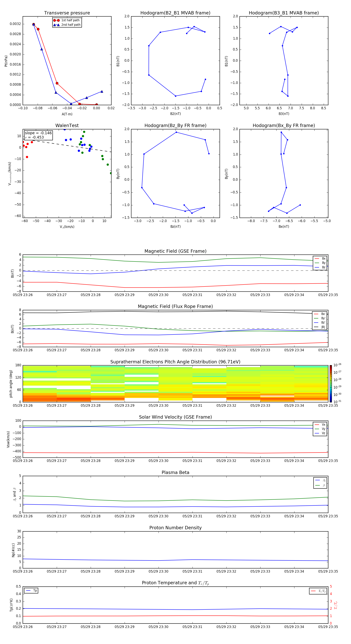Click the 'B2(nT)' x-axis label

click(175, 114)
